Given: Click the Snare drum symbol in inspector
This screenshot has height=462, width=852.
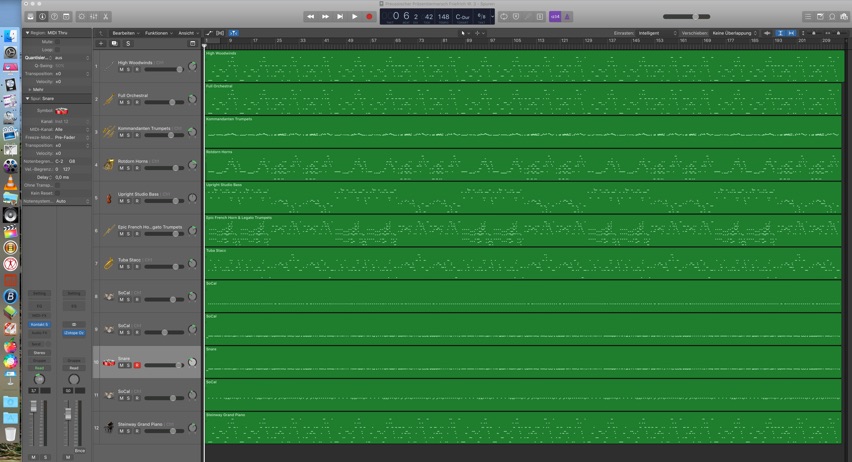Looking at the screenshot, I should click(x=61, y=111).
